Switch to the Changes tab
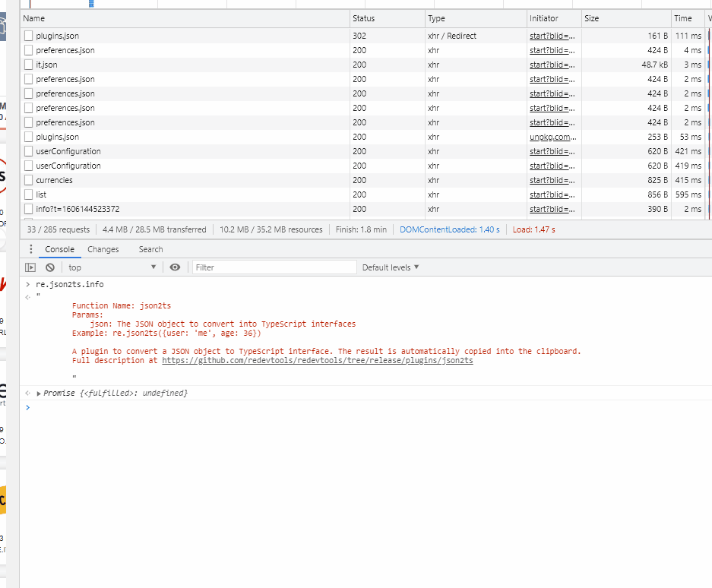Image resolution: width=712 pixels, height=588 pixels. [103, 249]
